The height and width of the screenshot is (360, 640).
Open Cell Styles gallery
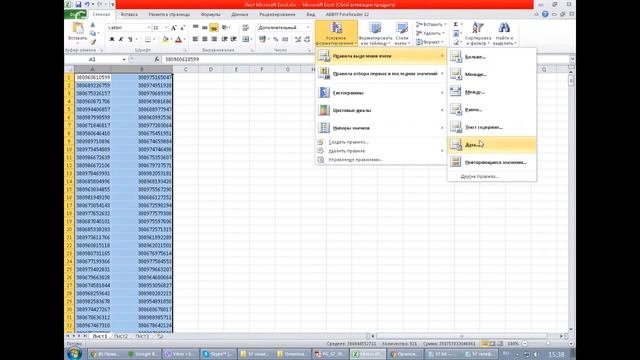tap(402, 33)
